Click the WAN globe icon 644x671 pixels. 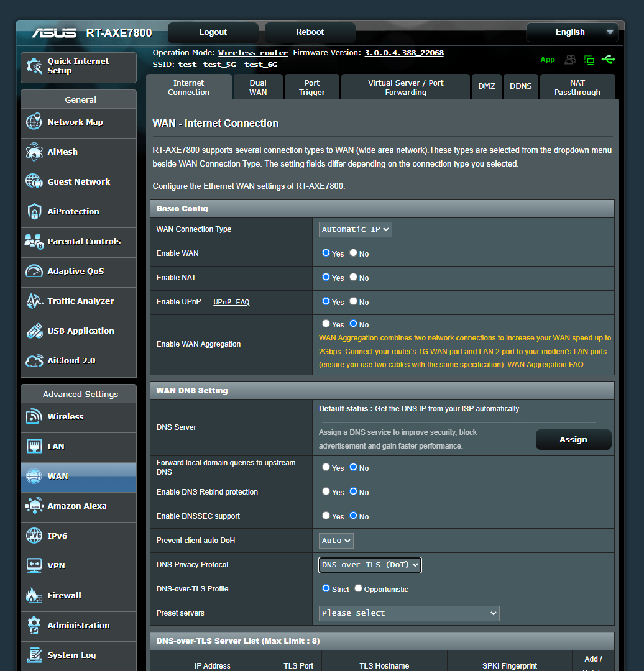pos(34,476)
